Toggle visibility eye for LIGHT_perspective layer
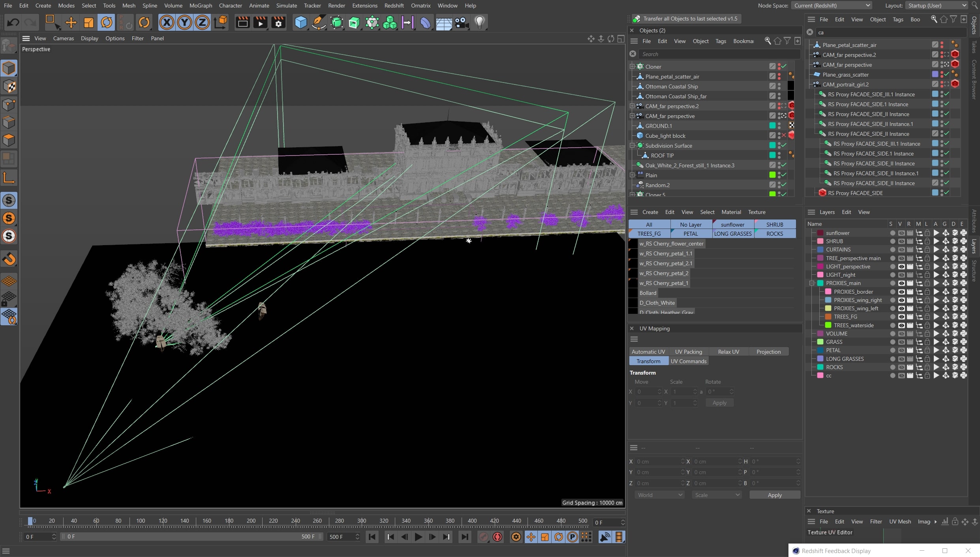This screenshot has height=557, width=980. coord(901,266)
